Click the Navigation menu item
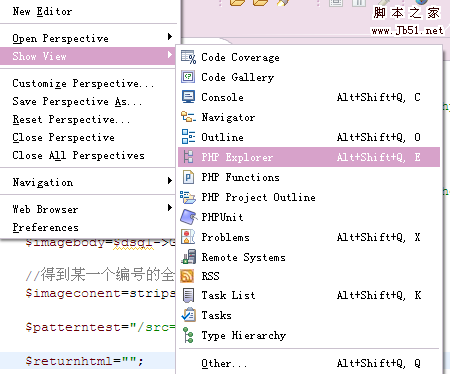 pos(88,182)
